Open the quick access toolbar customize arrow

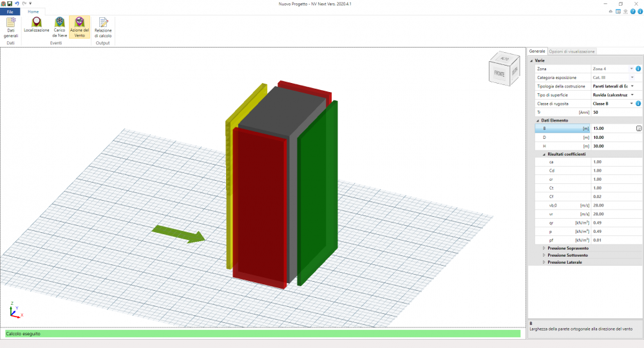coord(30,4)
